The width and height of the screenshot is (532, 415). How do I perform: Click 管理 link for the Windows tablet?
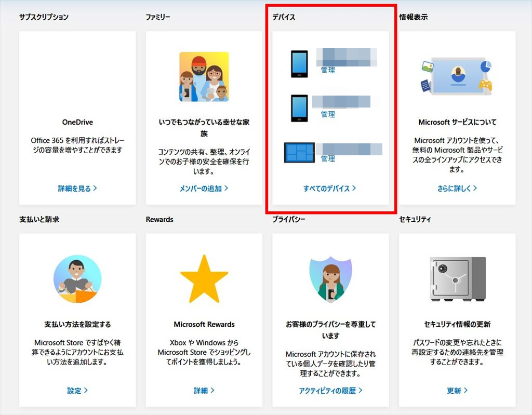328,159
